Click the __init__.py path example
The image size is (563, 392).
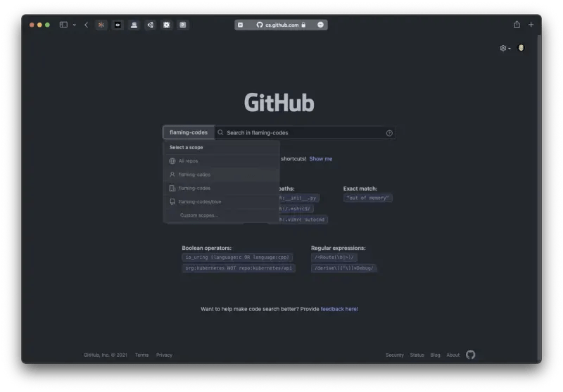pos(299,198)
